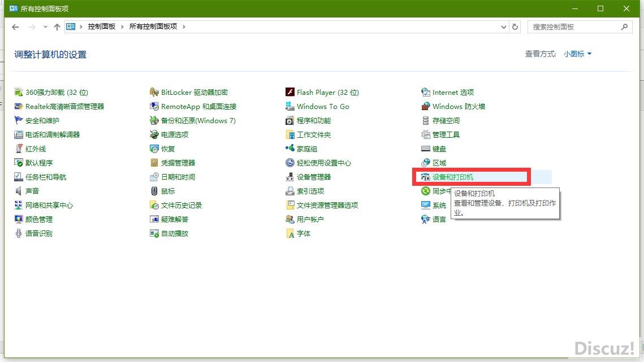Click the 字体 icon
644x362 pixels.
(x=290, y=234)
